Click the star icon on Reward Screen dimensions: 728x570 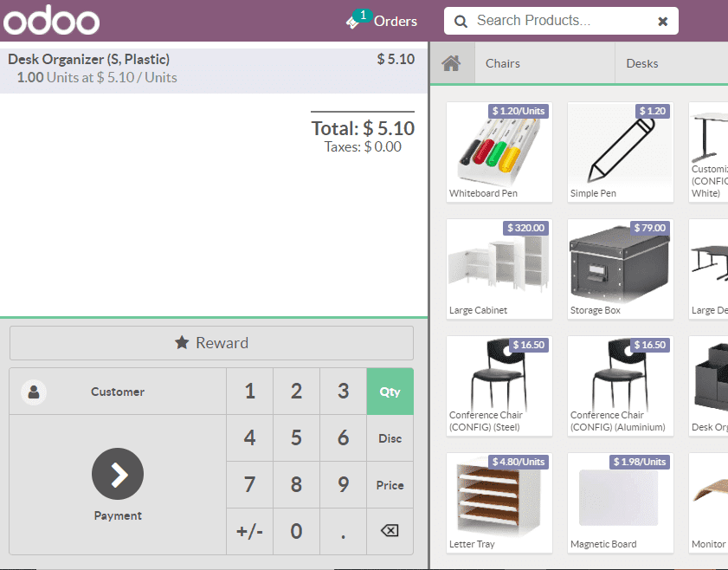point(182,343)
